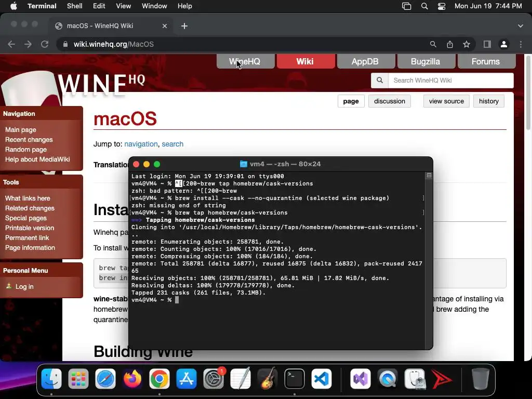Reload the WineHQ wiki page
The image size is (532, 399).
pos(45,44)
